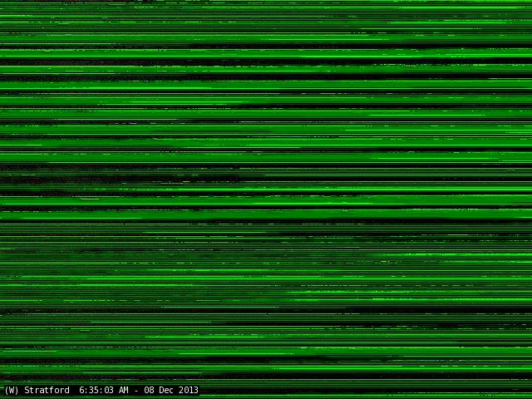Click the "(W) Stratford" camera label text
The image size is (532, 399).
click(37, 390)
